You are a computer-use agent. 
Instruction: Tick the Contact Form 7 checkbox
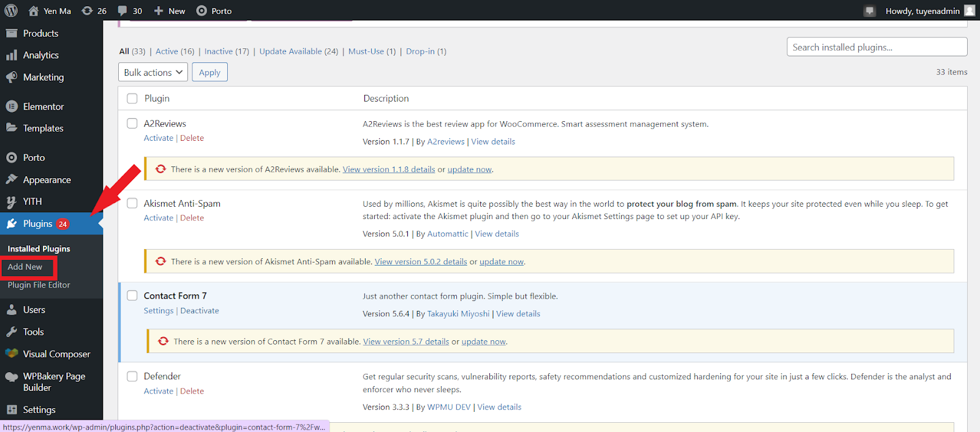[x=132, y=296]
